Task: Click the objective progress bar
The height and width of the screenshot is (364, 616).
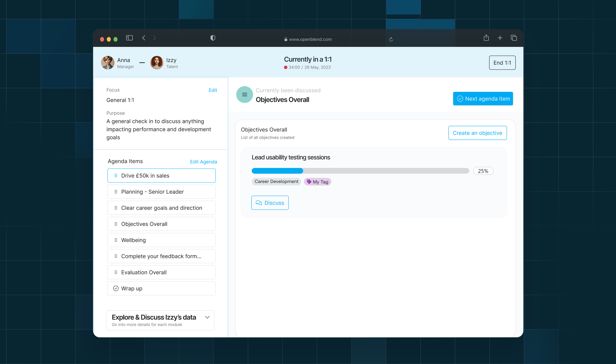Action: [360, 171]
